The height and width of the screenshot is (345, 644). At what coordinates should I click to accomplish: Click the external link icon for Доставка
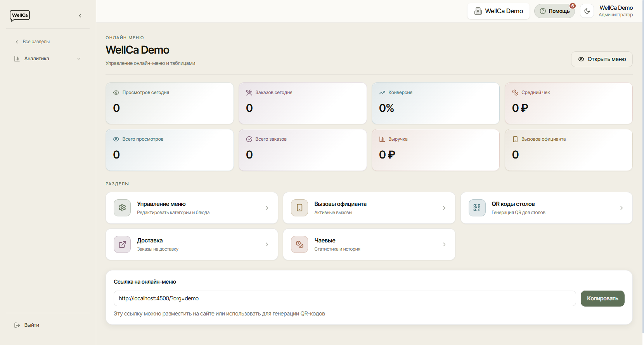[x=122, y=244]
